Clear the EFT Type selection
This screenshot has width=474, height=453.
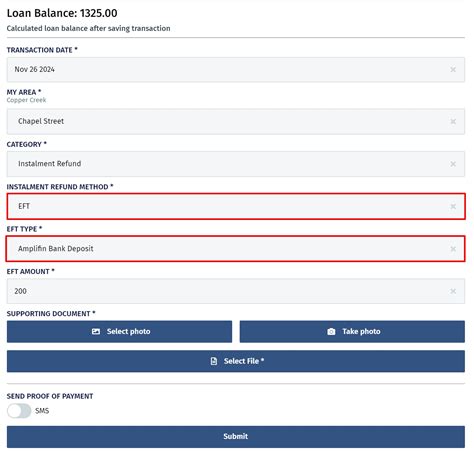point(453,249)
